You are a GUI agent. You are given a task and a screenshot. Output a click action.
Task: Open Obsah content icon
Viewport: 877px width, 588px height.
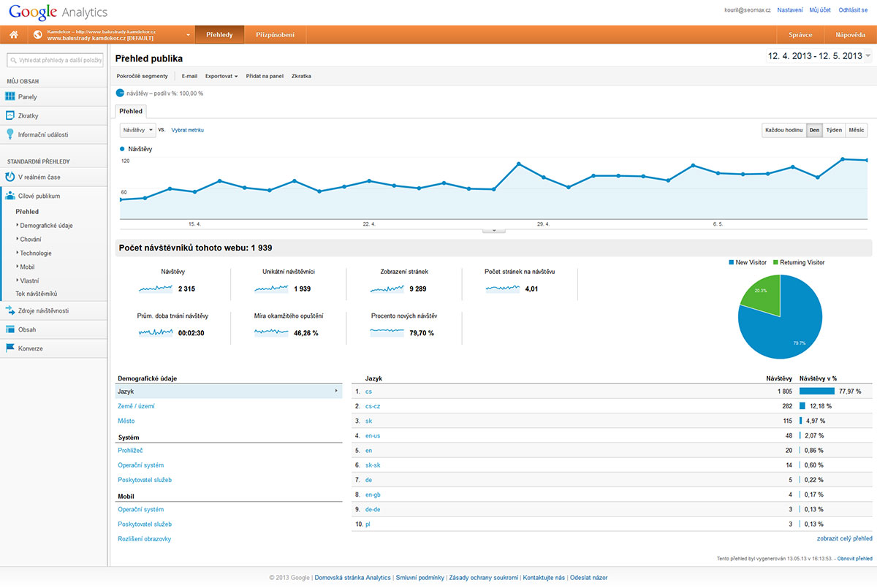coord(10,329)
